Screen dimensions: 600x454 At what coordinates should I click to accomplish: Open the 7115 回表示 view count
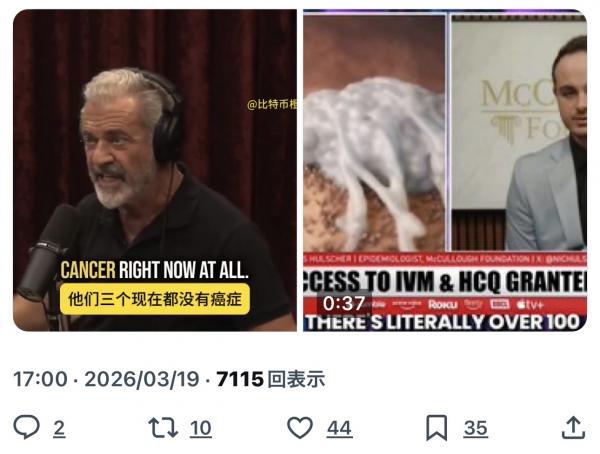pos(271,379)
